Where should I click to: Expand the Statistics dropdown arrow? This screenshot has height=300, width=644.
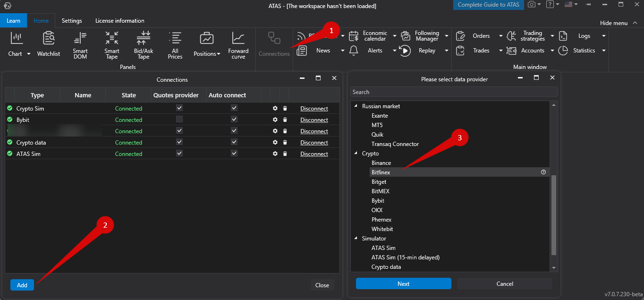point(603,51)
